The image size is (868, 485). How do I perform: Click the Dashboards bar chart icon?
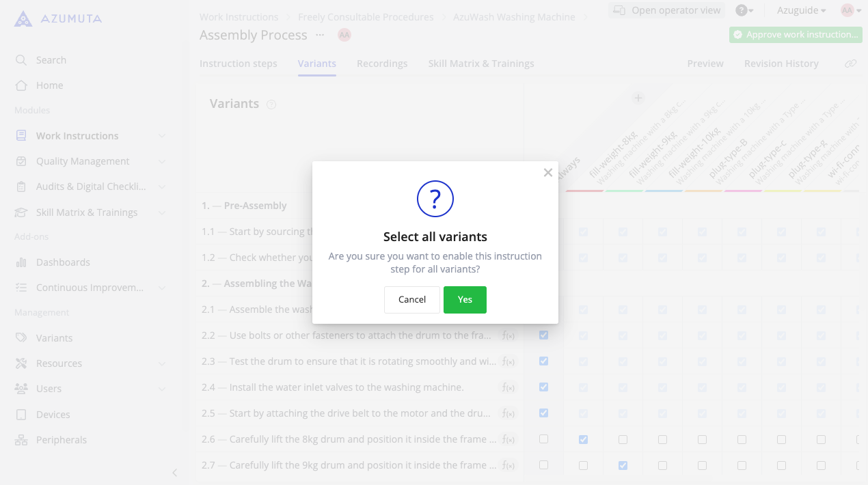tap(21, 262)
